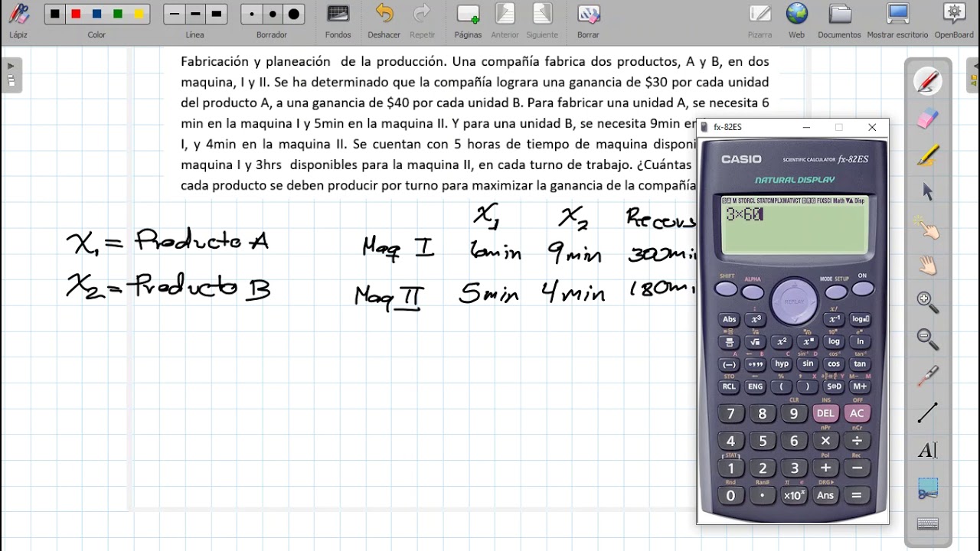
Task: Click the calculator log key
Action: point(834,342)
